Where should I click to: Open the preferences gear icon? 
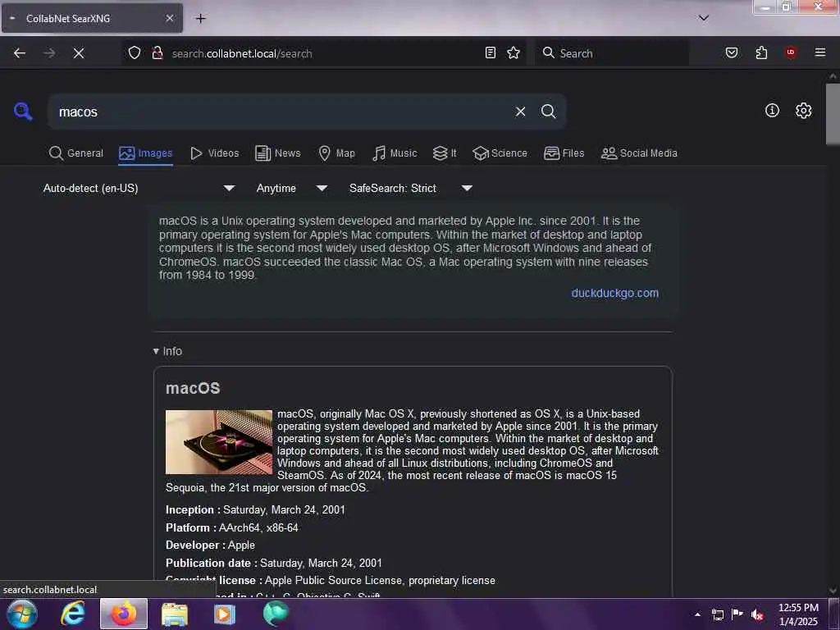point(804,111)
